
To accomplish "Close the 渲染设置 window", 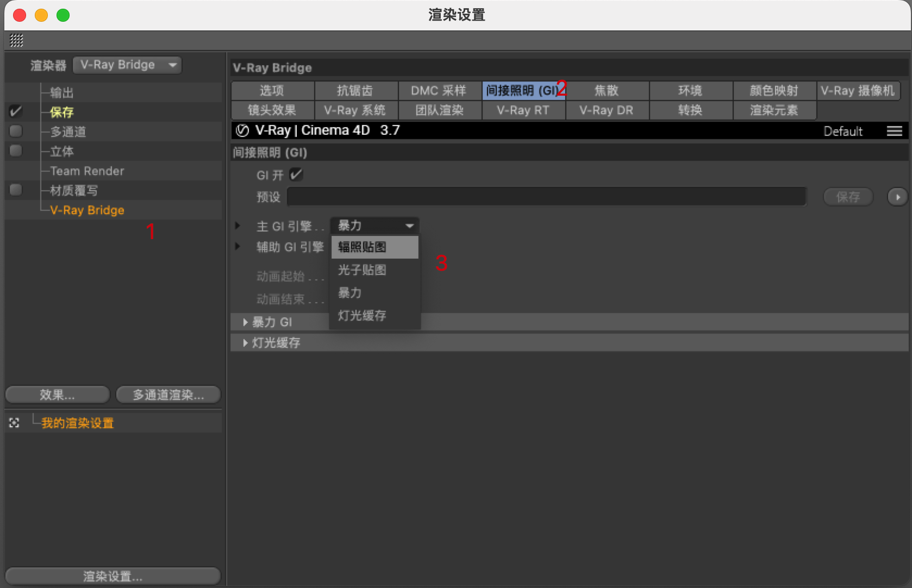I will point(20,15).
